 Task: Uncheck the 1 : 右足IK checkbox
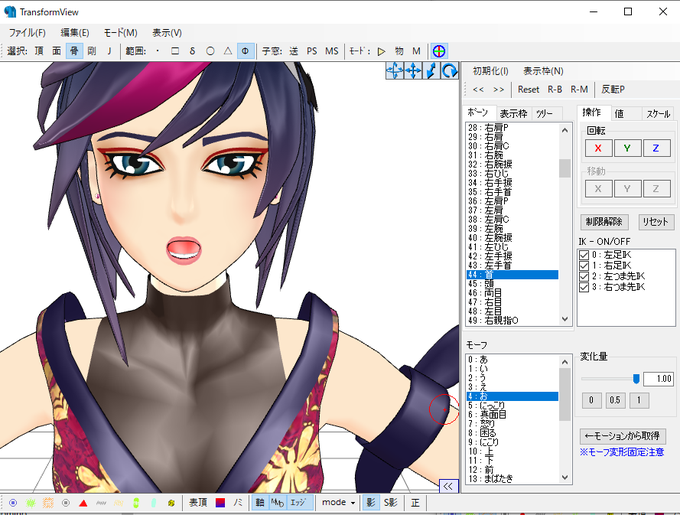pos(584,266)
